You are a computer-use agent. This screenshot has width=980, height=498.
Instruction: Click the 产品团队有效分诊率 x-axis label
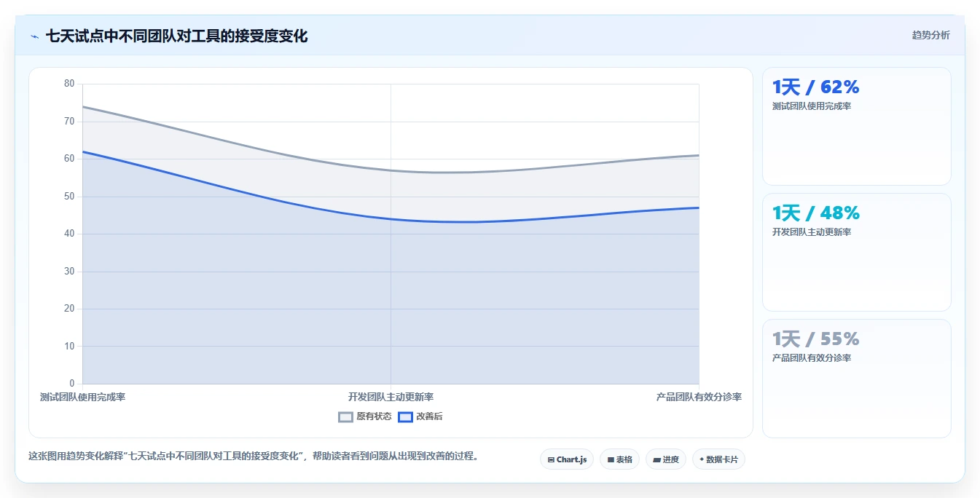coord(699,397)
